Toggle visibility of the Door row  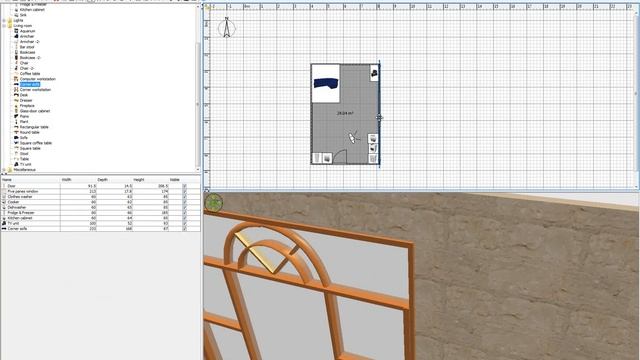tap(184, 186)
